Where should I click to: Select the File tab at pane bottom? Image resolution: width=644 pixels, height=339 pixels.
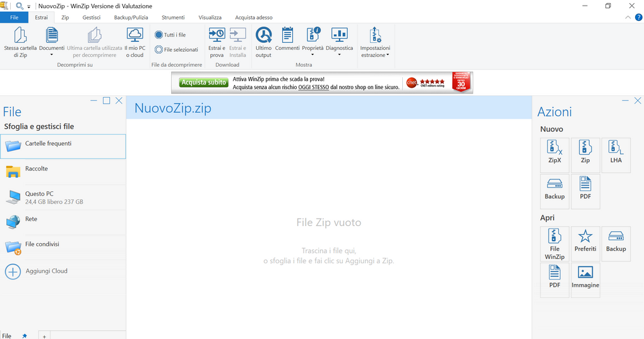pos(6,336)
